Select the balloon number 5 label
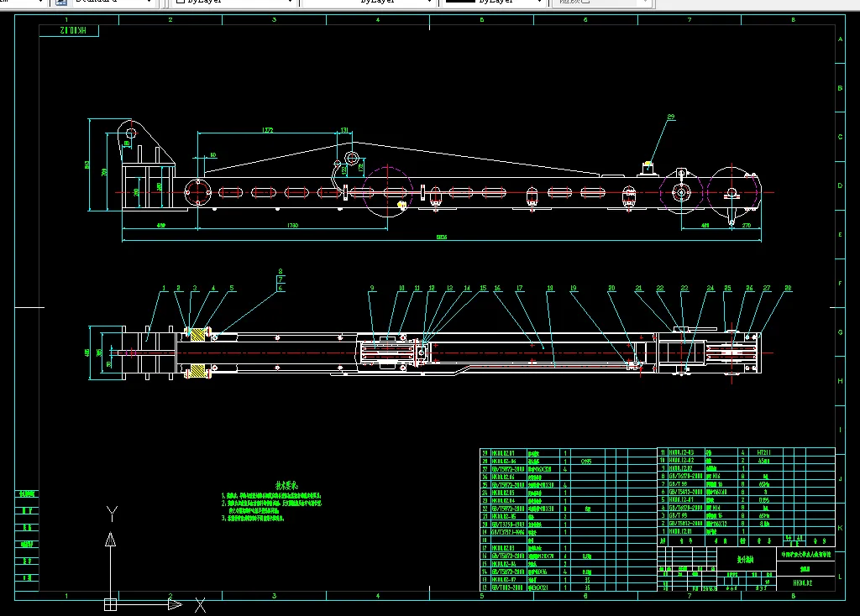This screenshot has height=616, width=860. pos(232,288)
